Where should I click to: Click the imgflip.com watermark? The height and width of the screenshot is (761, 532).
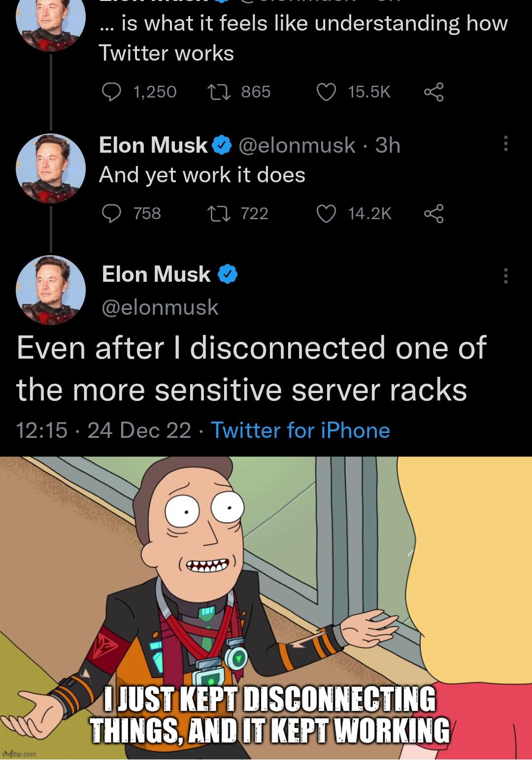19,754
